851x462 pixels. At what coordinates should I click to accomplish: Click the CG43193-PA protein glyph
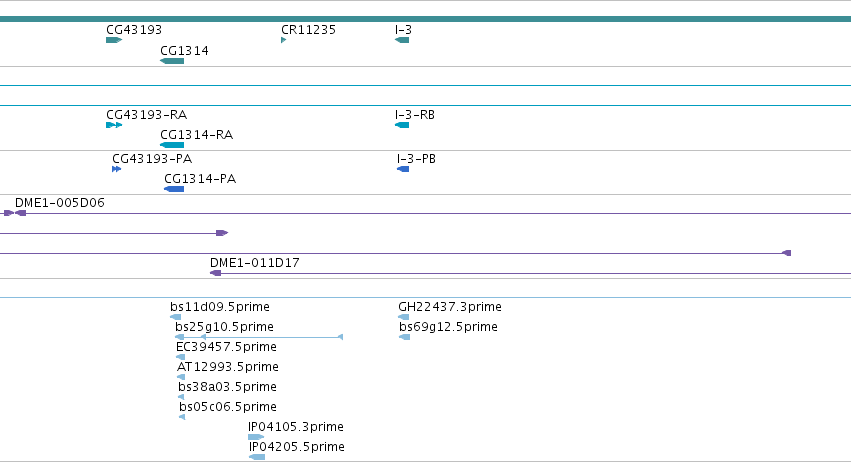(116, 169)
